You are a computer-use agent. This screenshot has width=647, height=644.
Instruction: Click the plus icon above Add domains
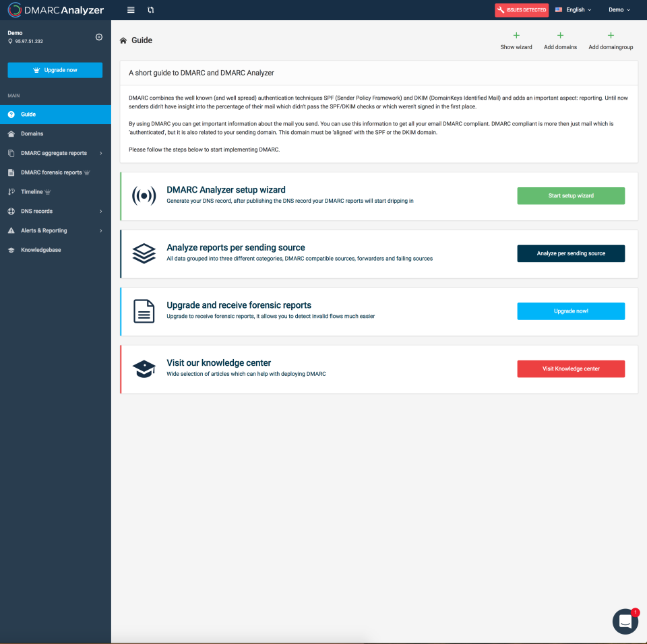560,36
